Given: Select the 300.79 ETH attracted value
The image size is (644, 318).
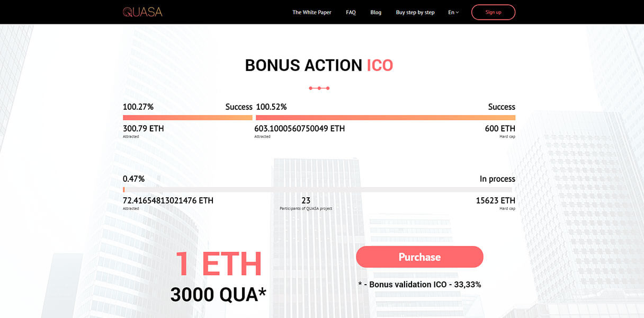Looking at the screenshot, I should pyautogui.click(x=144, y=128).
